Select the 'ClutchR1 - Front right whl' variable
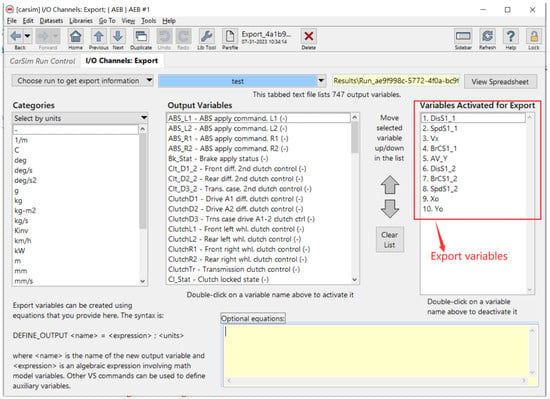The width and height of the screenshot is (550, 399). (x=239, y=249)
